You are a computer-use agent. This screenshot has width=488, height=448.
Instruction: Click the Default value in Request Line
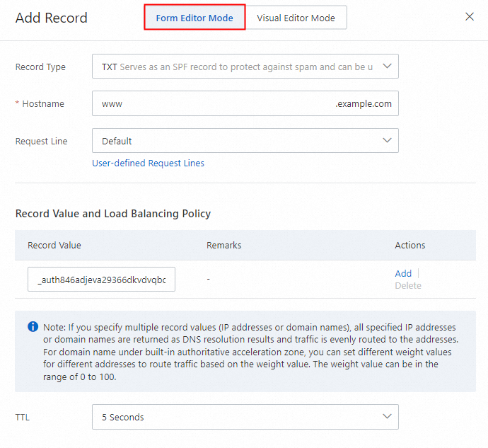(117, 141)
